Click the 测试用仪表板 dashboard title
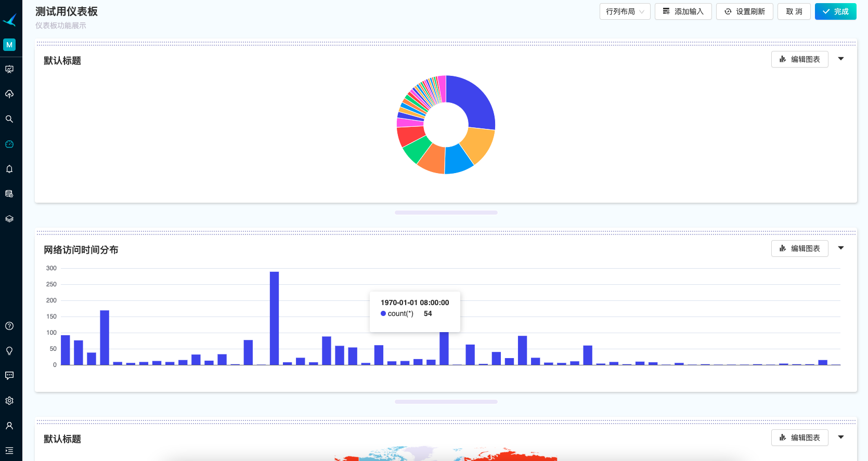The image size is (868, 461). coord(67,11)
